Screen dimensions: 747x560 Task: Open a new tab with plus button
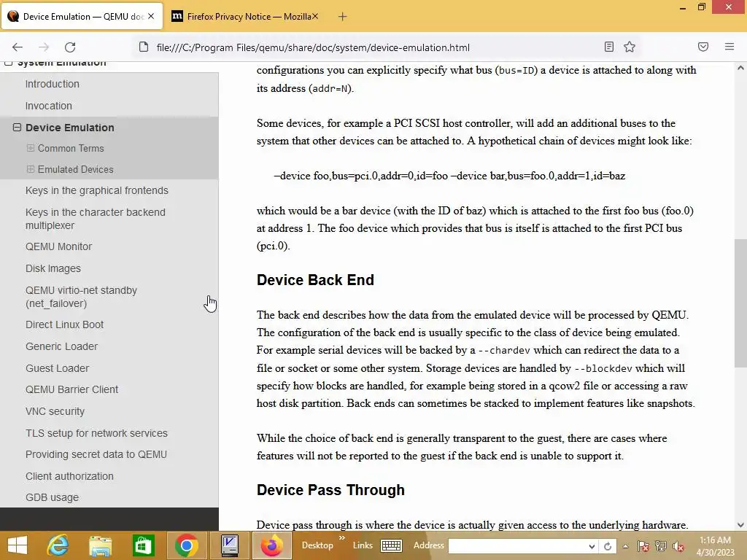point(342,17)
